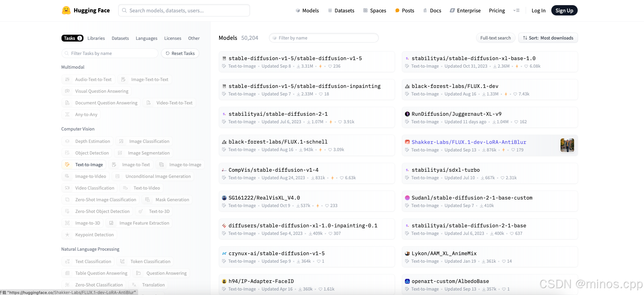Switch to the Licenses tab
Viewport: 644px width, 295px height.
pos(172,38)
